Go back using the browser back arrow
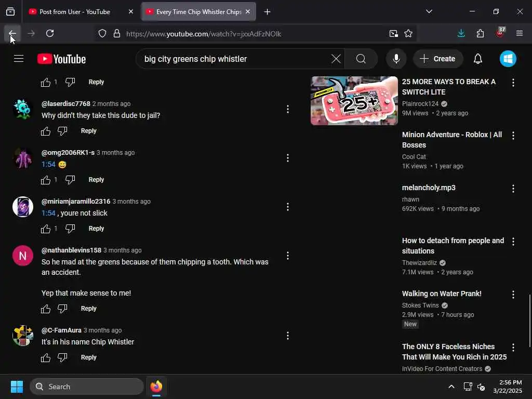 (x=12, y=34)
